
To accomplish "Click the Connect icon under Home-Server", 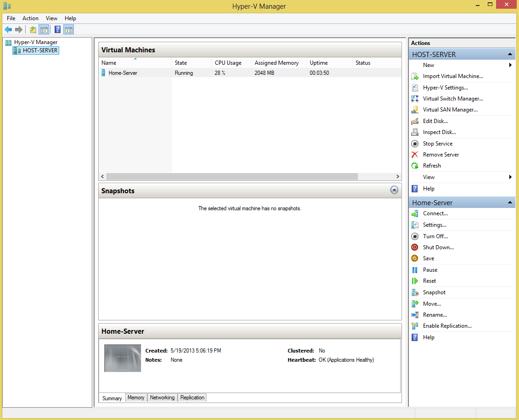I will pos(415,214).
